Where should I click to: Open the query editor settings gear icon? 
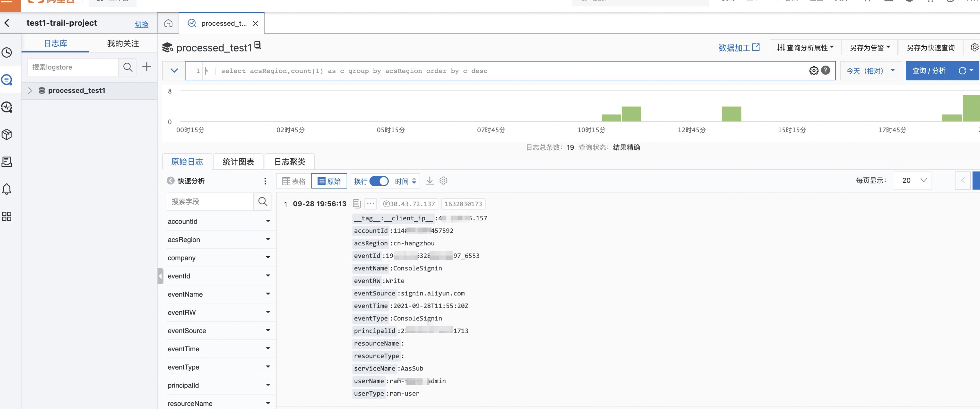(x=813, y=71)
